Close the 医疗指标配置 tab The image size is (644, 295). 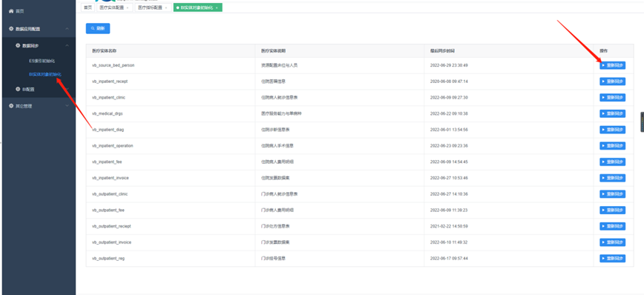165,8
